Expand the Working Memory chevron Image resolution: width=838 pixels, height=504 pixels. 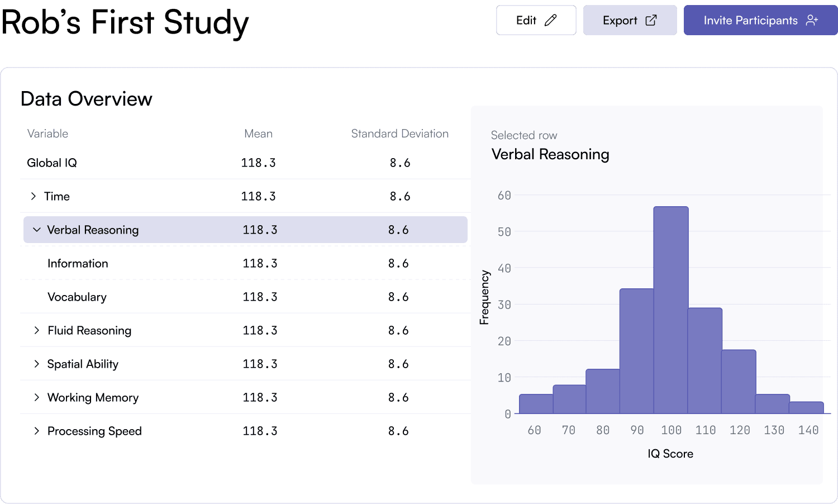tap(37, 397)
